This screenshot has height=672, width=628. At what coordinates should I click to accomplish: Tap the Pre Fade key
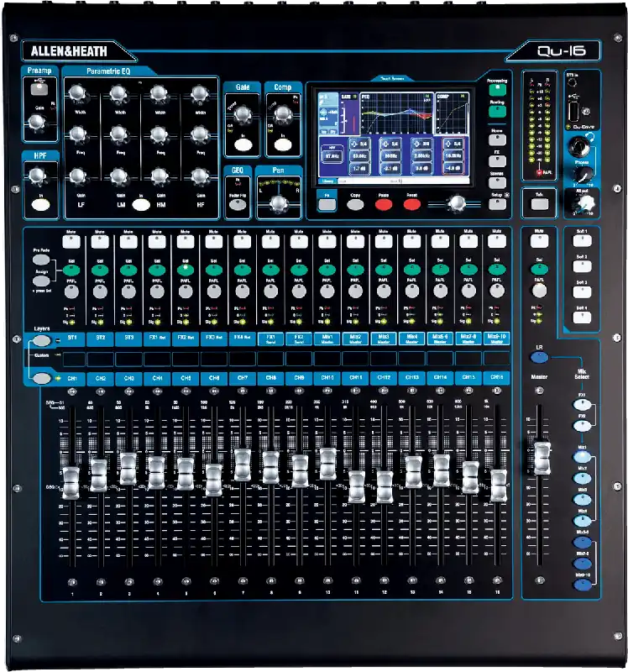[x=41, y=260]
